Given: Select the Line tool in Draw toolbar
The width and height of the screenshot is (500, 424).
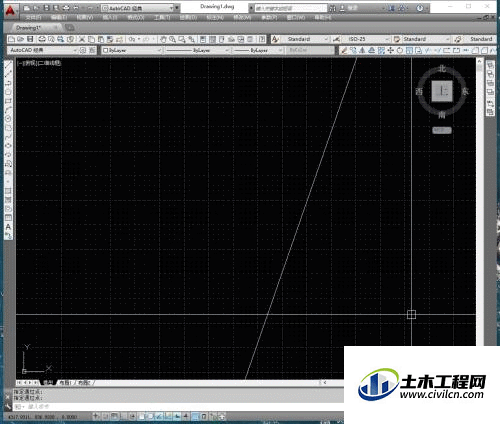Looking at the screenshot, I should [x=8, y=65].
